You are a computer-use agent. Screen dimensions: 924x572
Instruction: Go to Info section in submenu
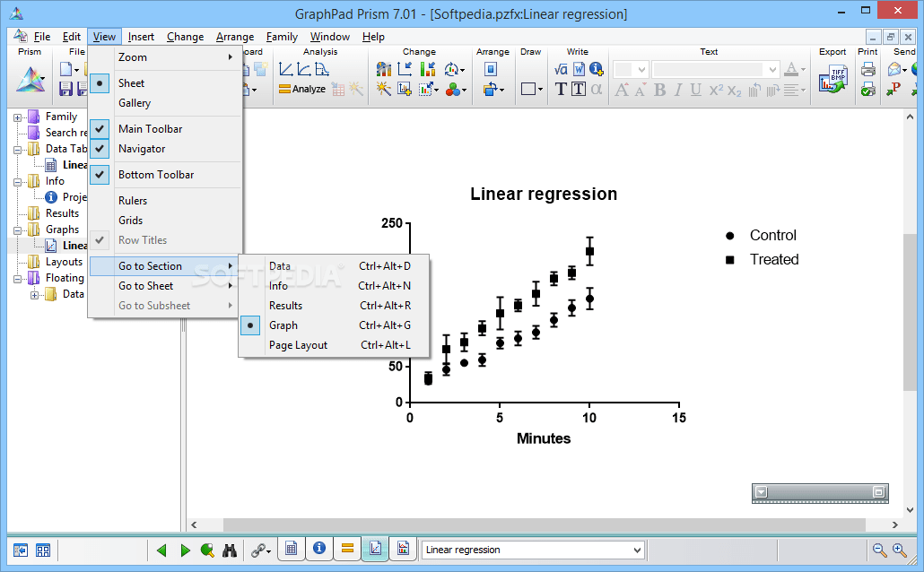click(334, 286)
